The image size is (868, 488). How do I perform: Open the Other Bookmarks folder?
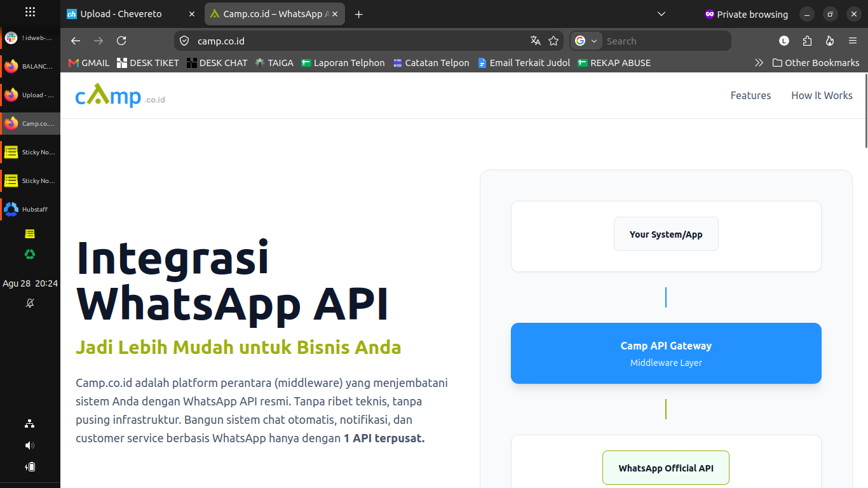tap(816, 63)
